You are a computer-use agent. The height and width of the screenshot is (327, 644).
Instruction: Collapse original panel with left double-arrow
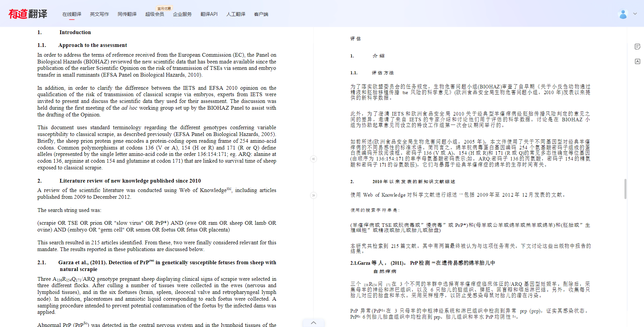314,159
